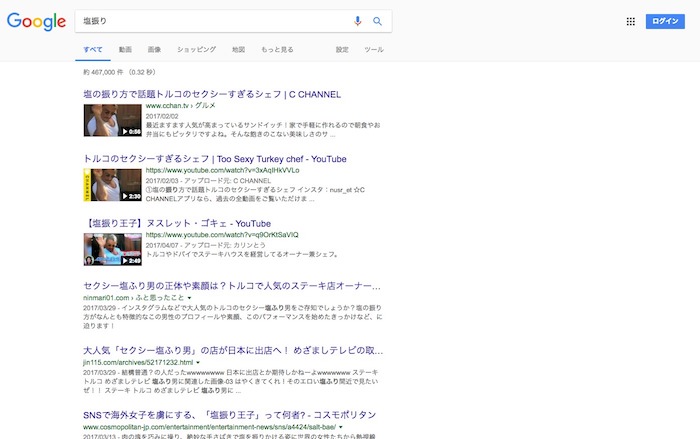Click the magnifying glass search icon
Image resolution: width=700 pixels, height=439 pixels.
coord(378,21)
